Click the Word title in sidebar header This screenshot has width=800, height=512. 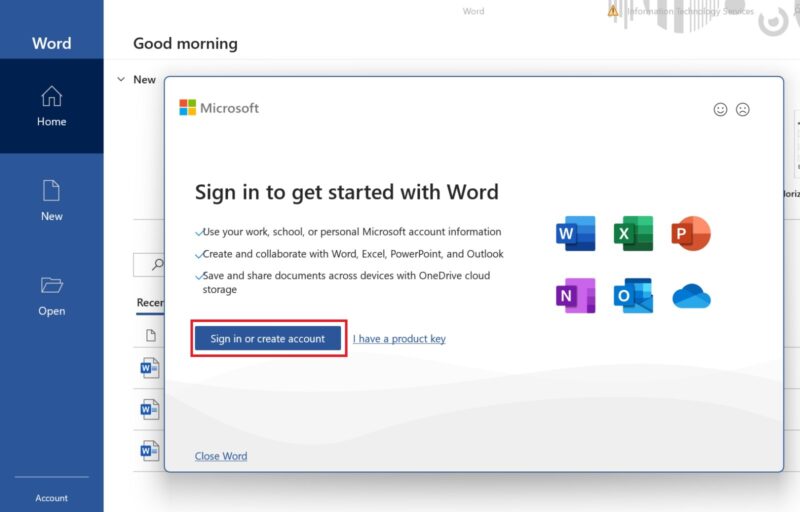pos(52,43)
